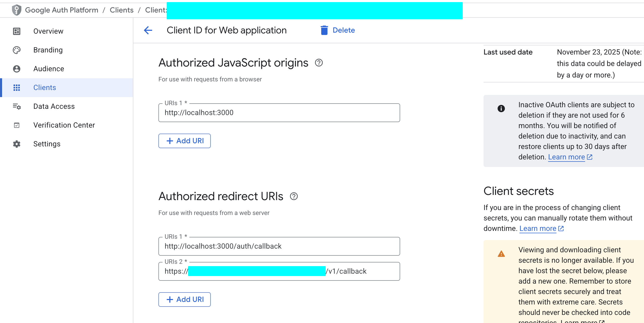Screen dimensions: 644x323
Task: Click the Google Auth Platform shield logo
Action: (17, 10)
